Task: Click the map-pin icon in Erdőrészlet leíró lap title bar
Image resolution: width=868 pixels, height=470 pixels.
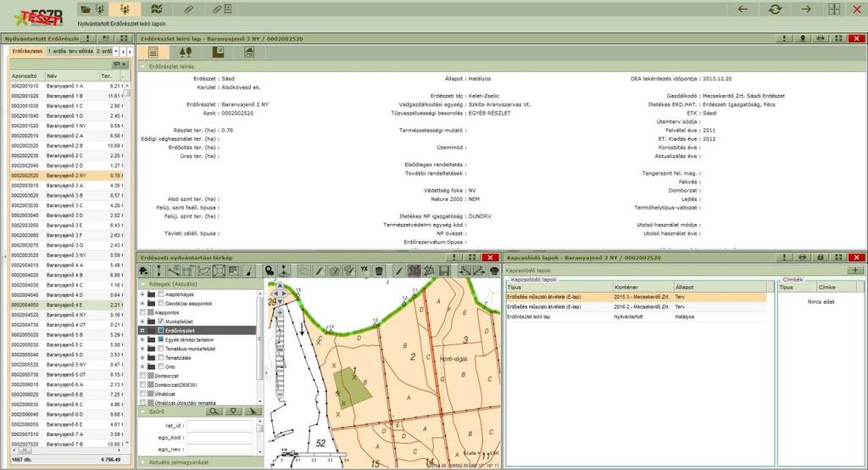Action: 802,39
